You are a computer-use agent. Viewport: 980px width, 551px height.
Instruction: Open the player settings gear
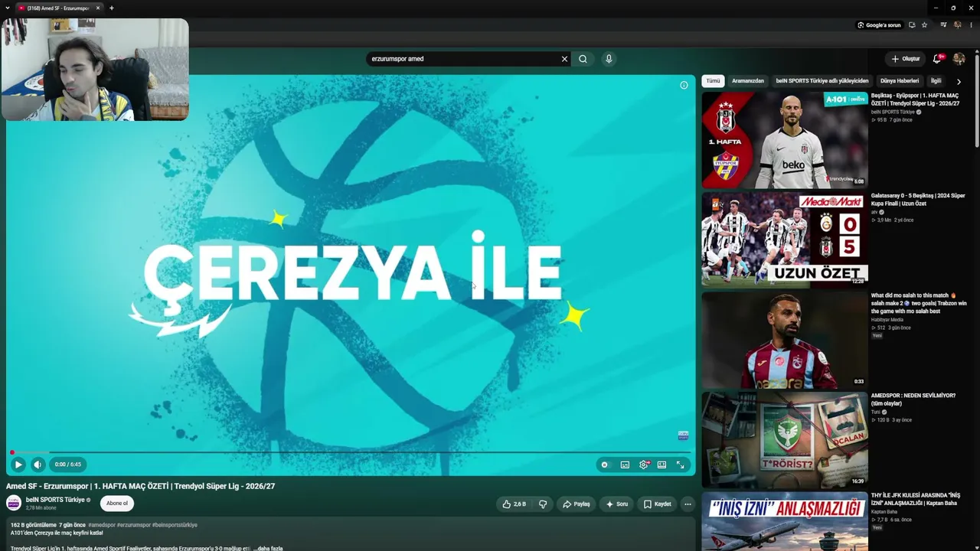644,465
